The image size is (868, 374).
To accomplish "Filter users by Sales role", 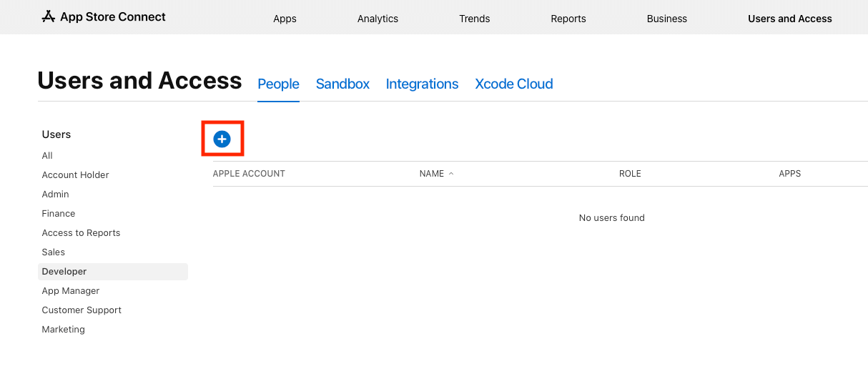I will (x=54, y=252).
